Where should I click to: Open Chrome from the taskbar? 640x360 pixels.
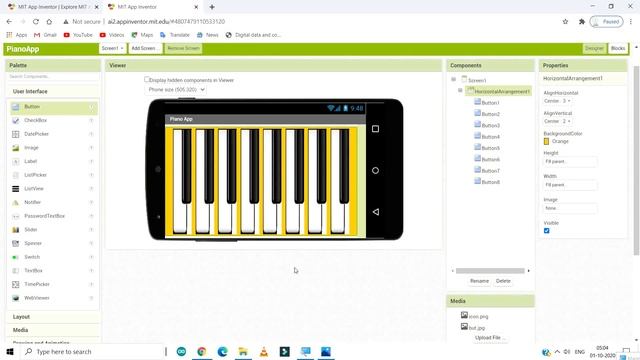coord(202,351)
